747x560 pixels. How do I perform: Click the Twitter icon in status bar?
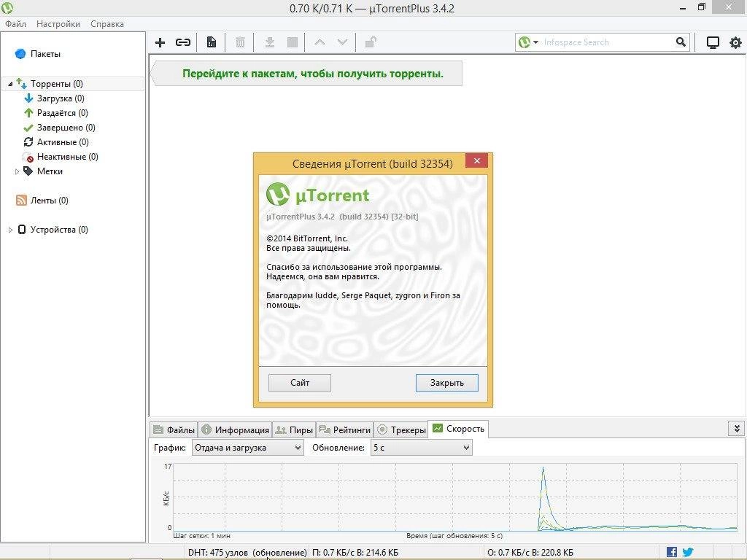point(687,553)
